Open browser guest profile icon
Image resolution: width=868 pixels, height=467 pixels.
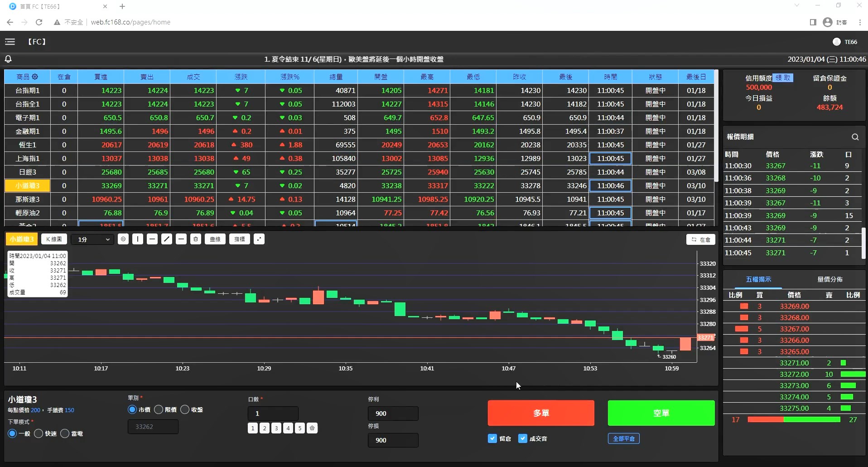pyautogui.click(x=828, y=22)
